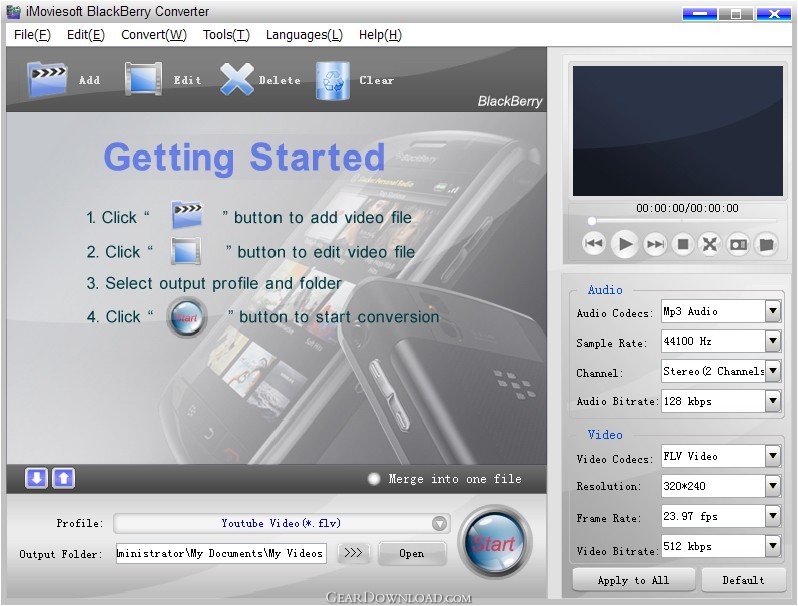Click the Open output folder button
Viewport: 798px width, 606px height.
point(412,554)
